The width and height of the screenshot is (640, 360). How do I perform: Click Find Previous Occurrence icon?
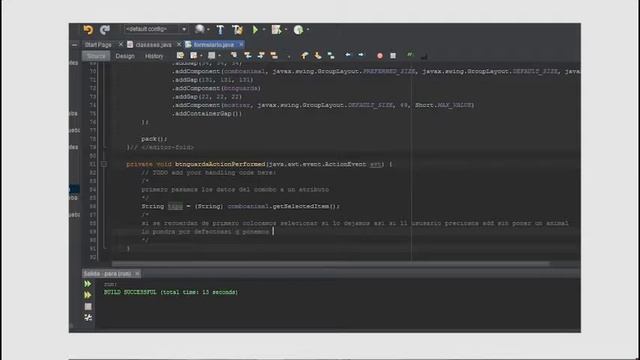[x=247, y=55]
